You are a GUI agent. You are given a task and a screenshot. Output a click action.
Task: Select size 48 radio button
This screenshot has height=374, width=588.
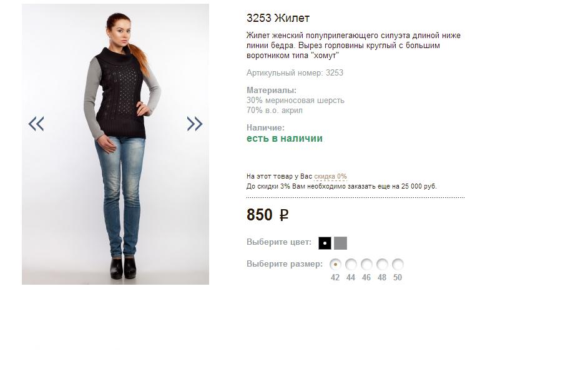(x=382, y=265)
